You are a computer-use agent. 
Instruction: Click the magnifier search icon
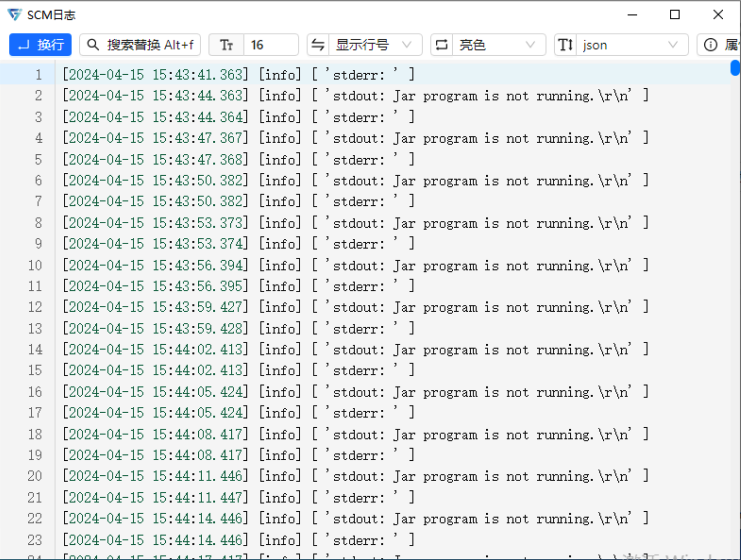(93, 45)
